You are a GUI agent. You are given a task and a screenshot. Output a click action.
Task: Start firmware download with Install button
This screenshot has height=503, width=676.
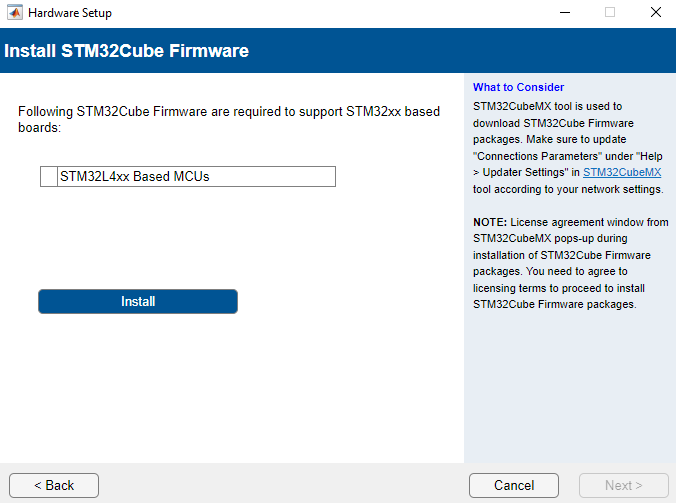click(138, 301)
